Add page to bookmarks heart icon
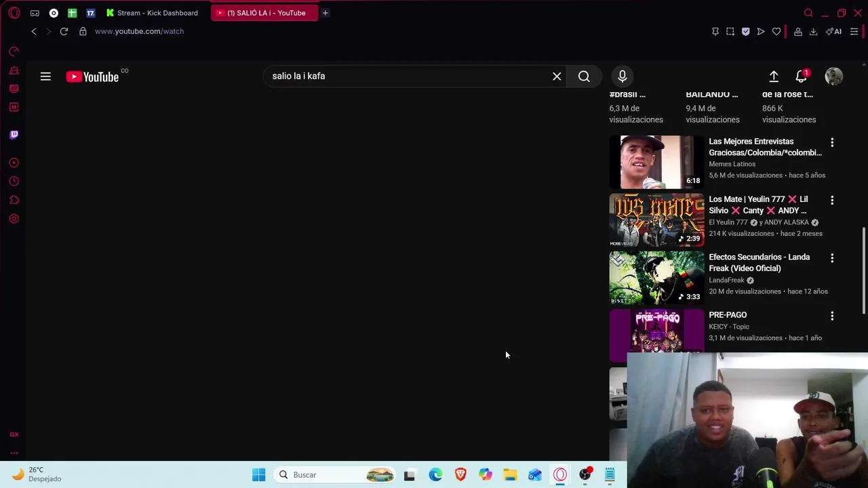This screenshot has height=488, width=868. (x=776, y=31)
